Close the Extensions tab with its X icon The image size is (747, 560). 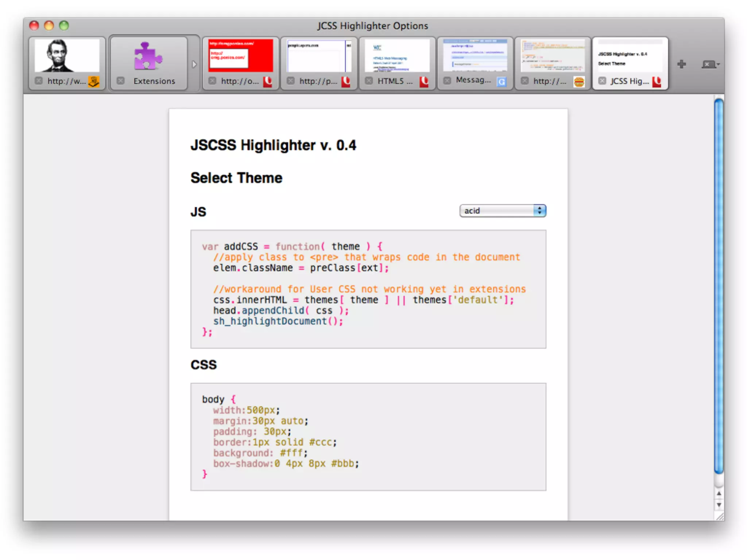[x=121, y=81]
